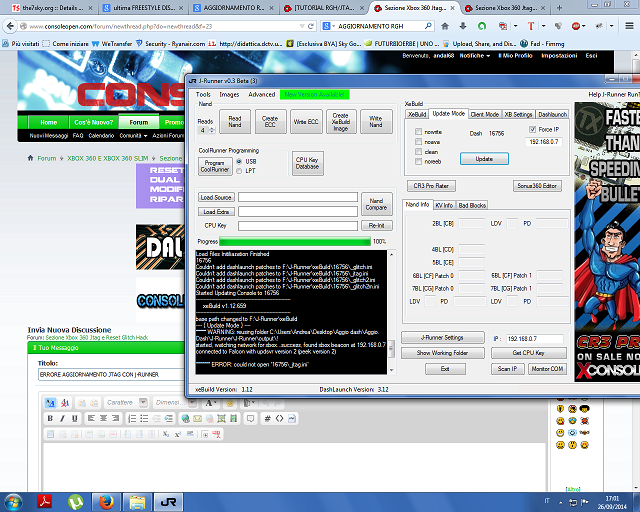Viewport: 640px width, 512px height.
Task: Uncheck the Force IP checkbox
Action: (x=532, y=129)
